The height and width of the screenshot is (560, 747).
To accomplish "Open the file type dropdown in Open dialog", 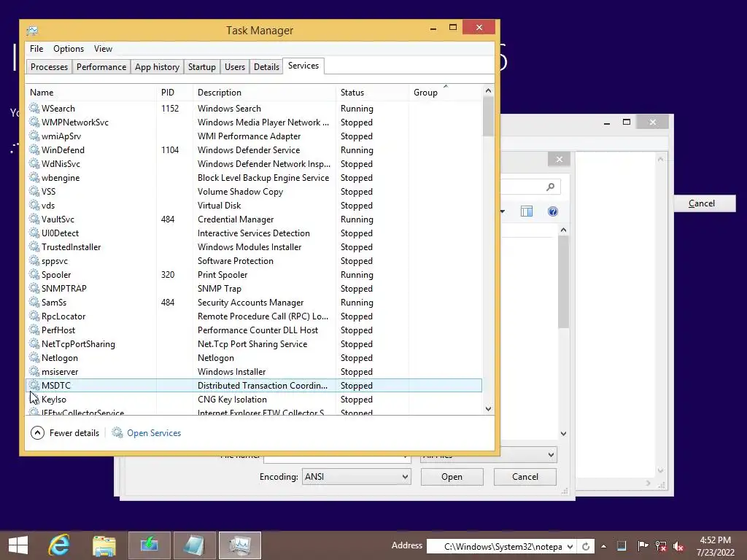I will click(488, 454).
